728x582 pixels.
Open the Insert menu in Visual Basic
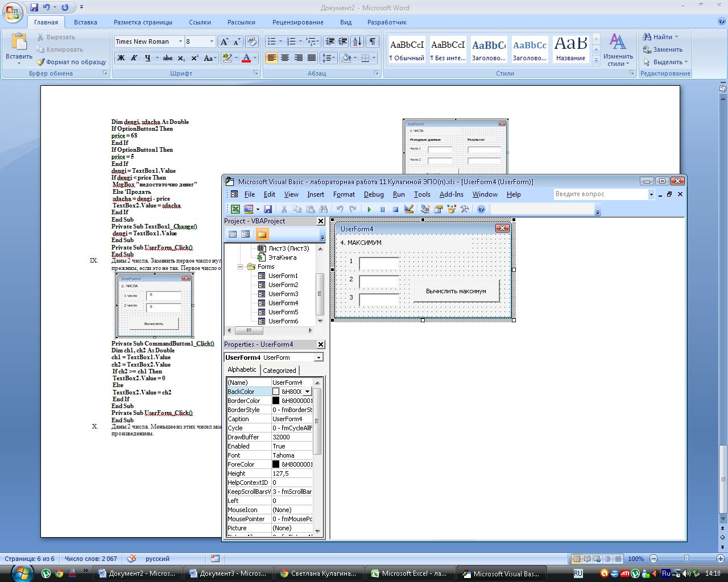point(316,194)
